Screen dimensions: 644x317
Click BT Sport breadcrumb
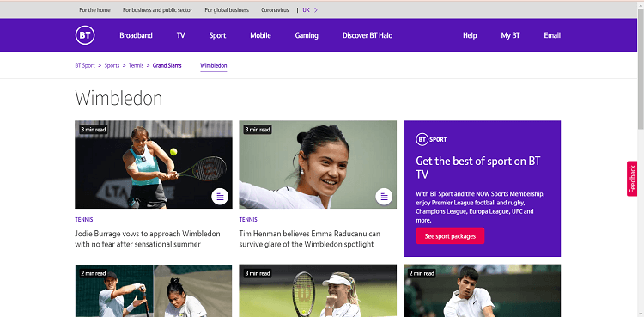(85, 65)
